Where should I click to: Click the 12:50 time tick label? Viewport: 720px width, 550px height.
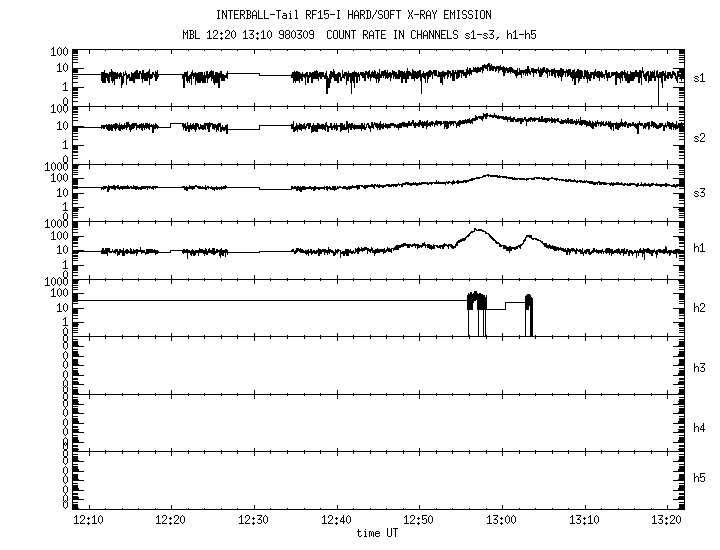[x=419, y=521]
